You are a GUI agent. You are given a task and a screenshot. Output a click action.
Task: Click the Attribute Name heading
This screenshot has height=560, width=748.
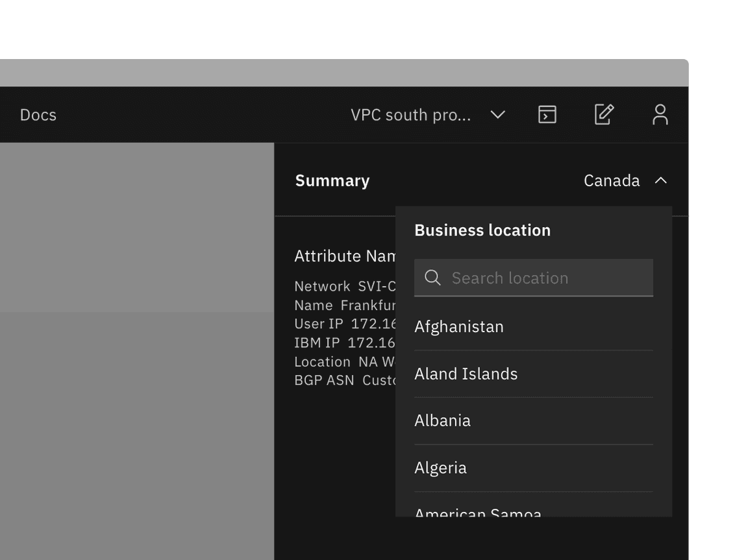(x=345, y=256)
